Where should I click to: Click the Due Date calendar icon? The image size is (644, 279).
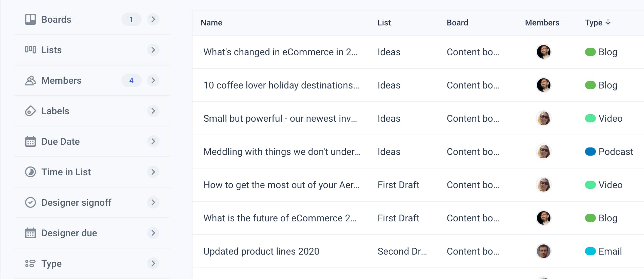(31, 142)
